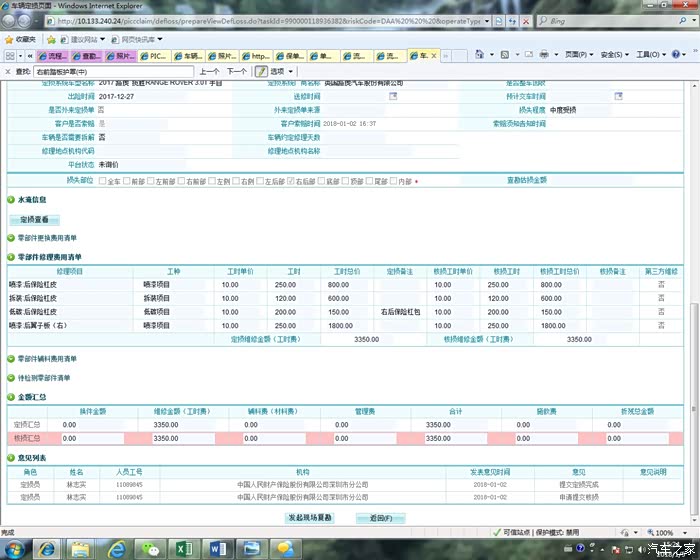Collapse the 零部件修理费用清单 section

click(10, 257)
